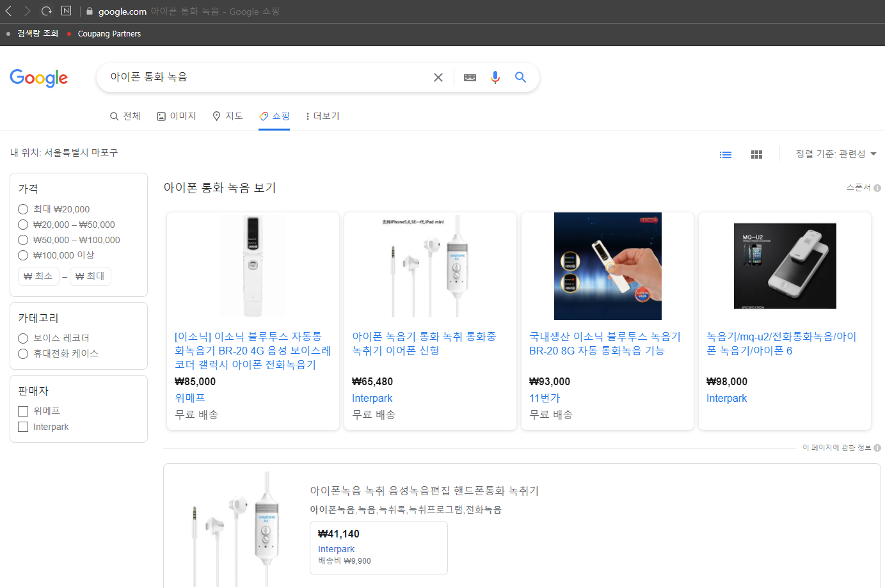Image resolution: width=885 pixels, height=588 pixels.
Task: Click the 이 페이지에 관한 정보 info icon
Action: pos(877,448)
